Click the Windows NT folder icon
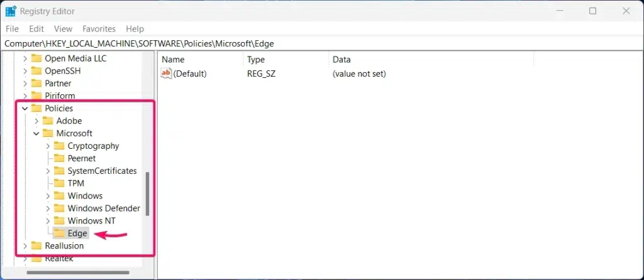This screenshot has width=644, height=280. [59, 220]
